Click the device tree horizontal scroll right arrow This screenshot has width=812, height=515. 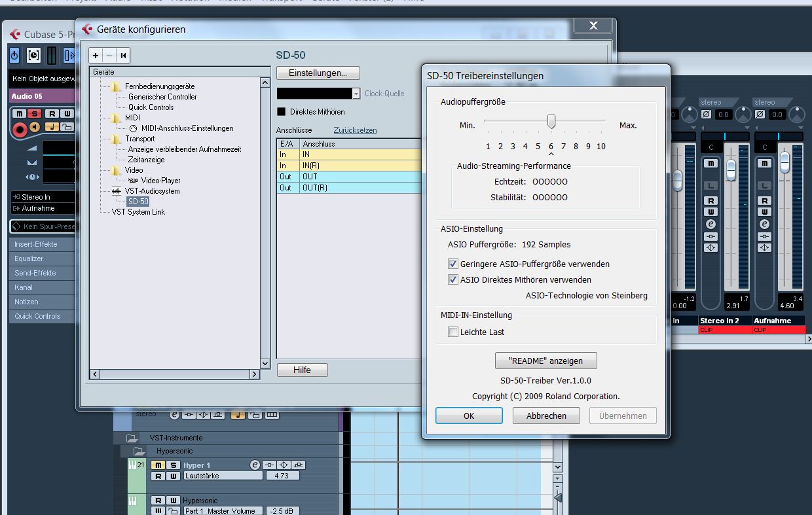click(255, 374)
